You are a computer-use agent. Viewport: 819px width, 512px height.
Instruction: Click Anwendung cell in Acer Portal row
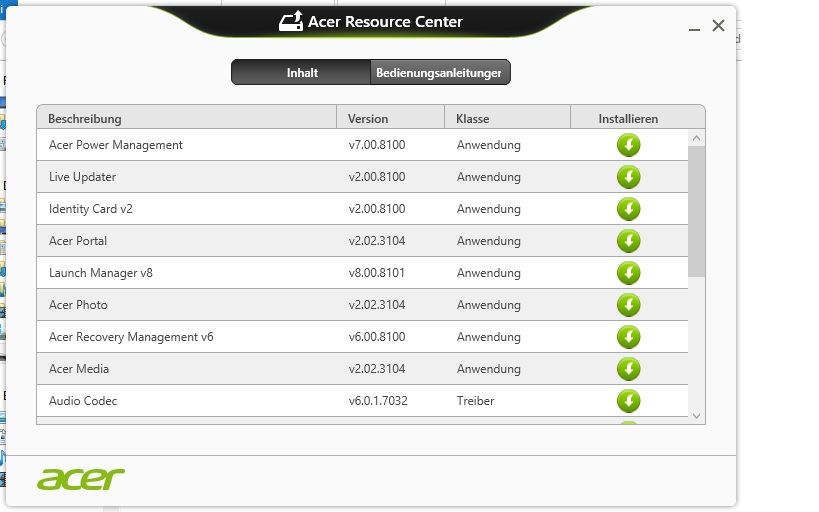[488, 241]
